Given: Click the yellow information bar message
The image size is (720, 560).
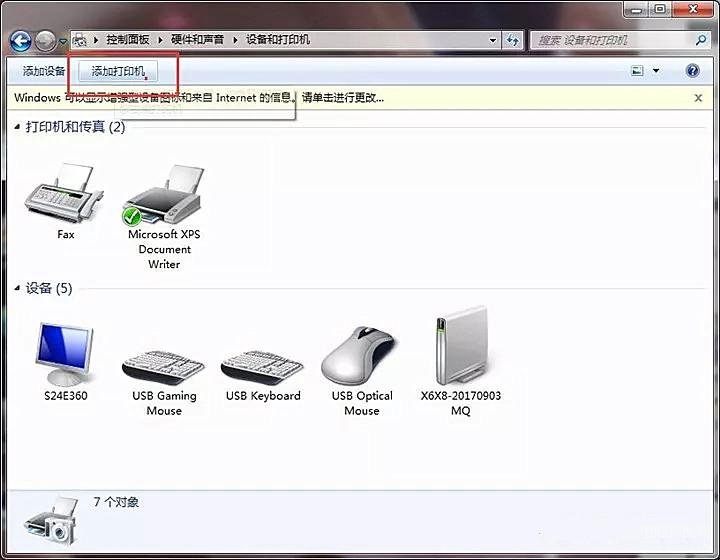Looking at the screenshot, I should 199,98.
